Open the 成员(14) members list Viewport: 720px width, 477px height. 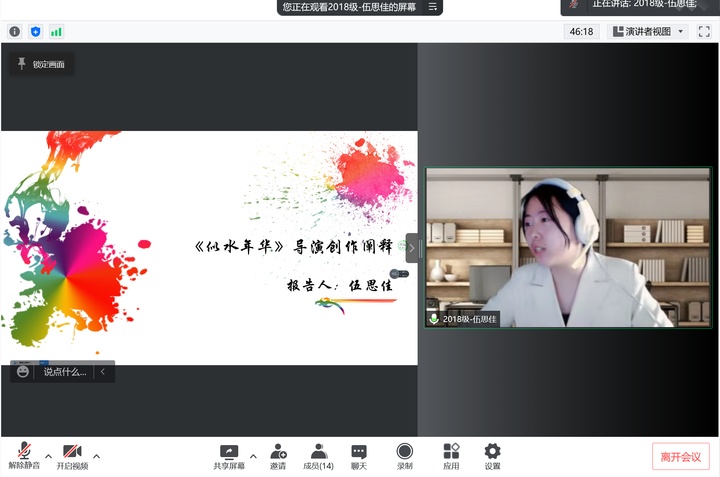click(x=318, y=456)
